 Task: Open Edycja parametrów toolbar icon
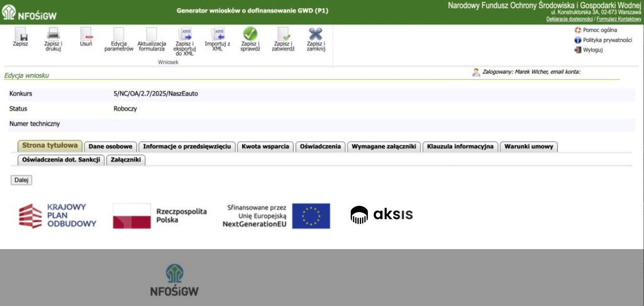coord(119,34)
